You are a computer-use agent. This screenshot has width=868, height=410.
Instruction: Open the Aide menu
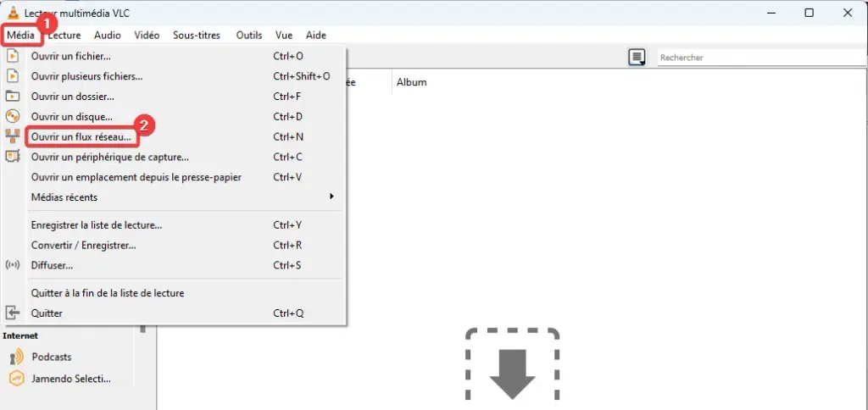(316, 36)
